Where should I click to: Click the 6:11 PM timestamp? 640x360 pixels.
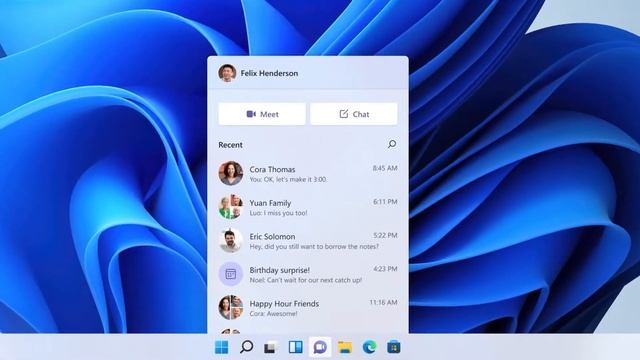[x=385, y=202]
